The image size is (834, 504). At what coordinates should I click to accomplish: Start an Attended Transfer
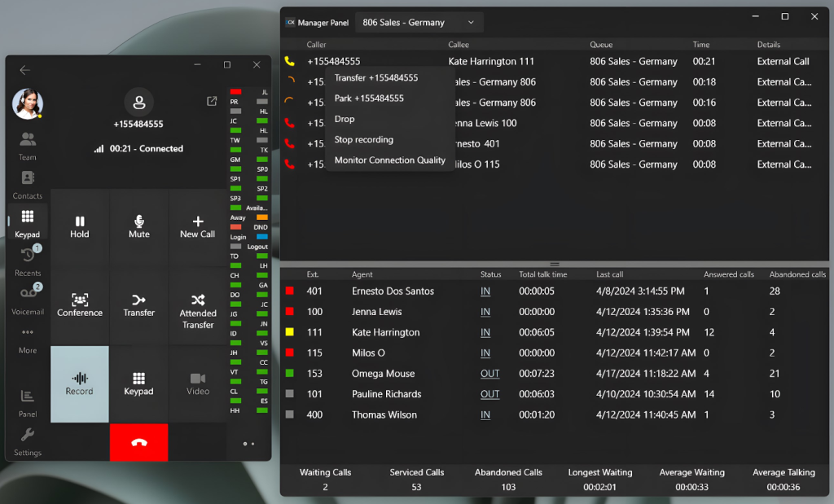(198, 309)
